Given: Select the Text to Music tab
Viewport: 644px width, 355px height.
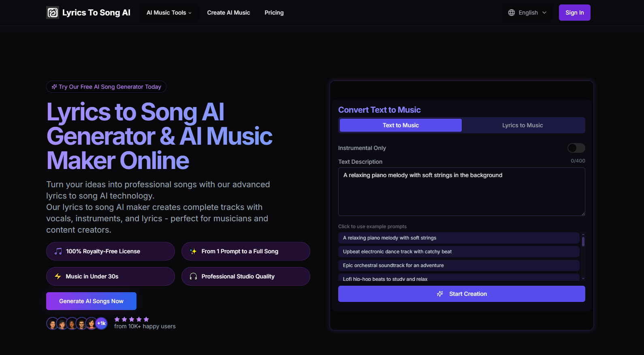Looking at the screenshot, I should 401,125.
